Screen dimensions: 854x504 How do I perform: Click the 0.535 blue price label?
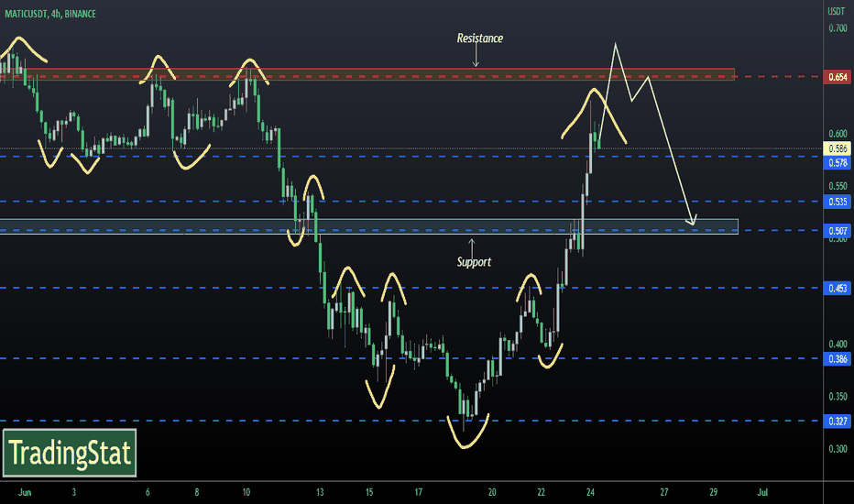(x=838, y=202)
